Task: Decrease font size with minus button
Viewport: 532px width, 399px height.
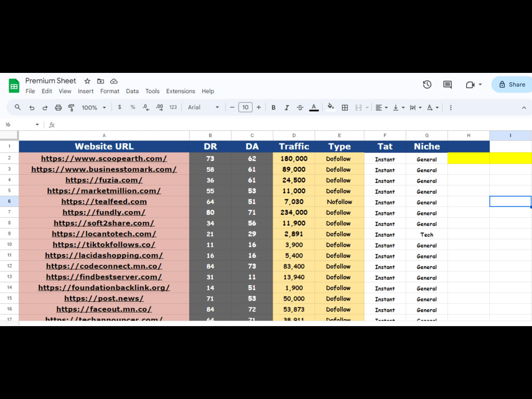Action: (232, 107)
